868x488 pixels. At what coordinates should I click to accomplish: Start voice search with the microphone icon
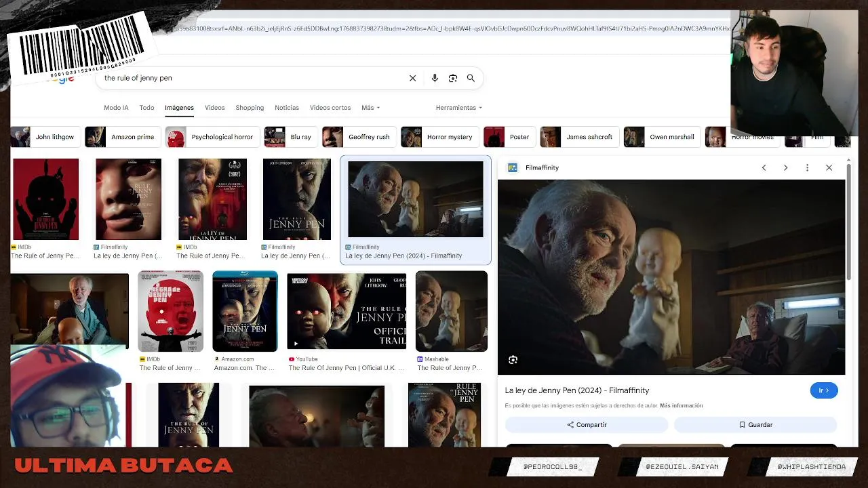click(x=435, y=78)
